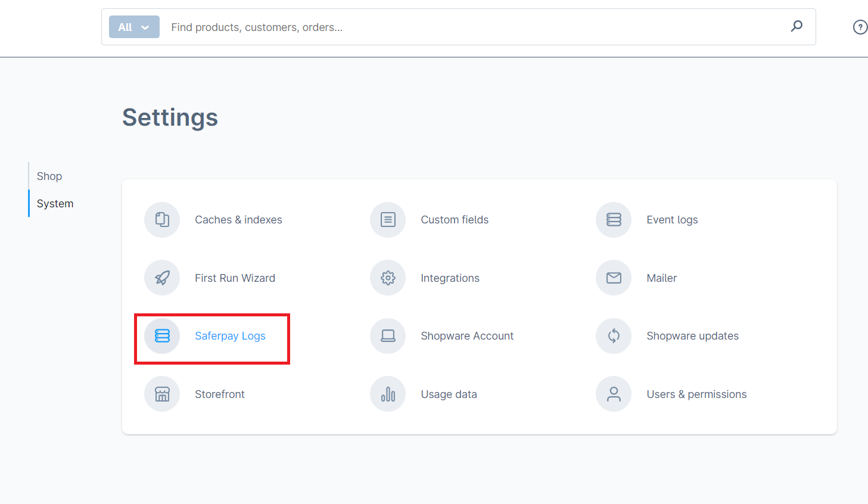Viewport: 868px width, 504px height.
Task: Click the Shopware updates refresh icon
Action: tap(614, 336)
